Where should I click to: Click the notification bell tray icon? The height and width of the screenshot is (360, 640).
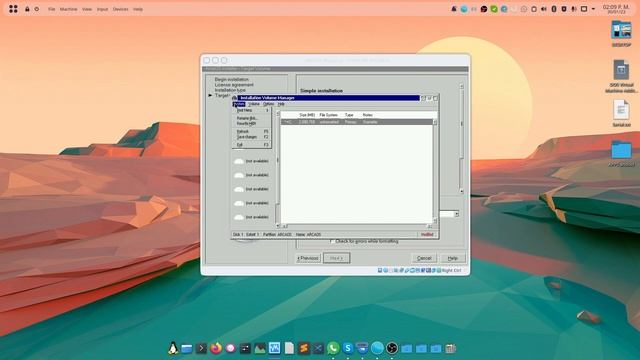454,9
